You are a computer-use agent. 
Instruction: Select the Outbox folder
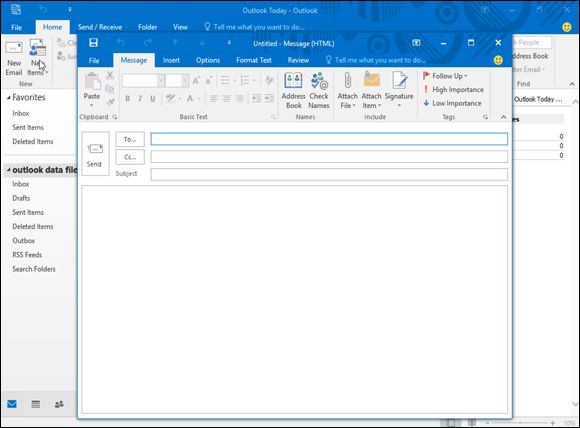pos(23,241)
